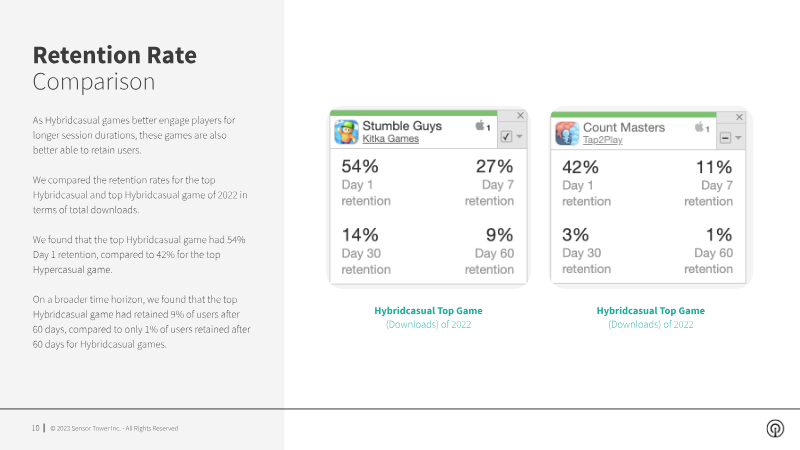
Task: Select the 54% Day 1 retention value
Action: pyautogui.click(x=360, y=166)
